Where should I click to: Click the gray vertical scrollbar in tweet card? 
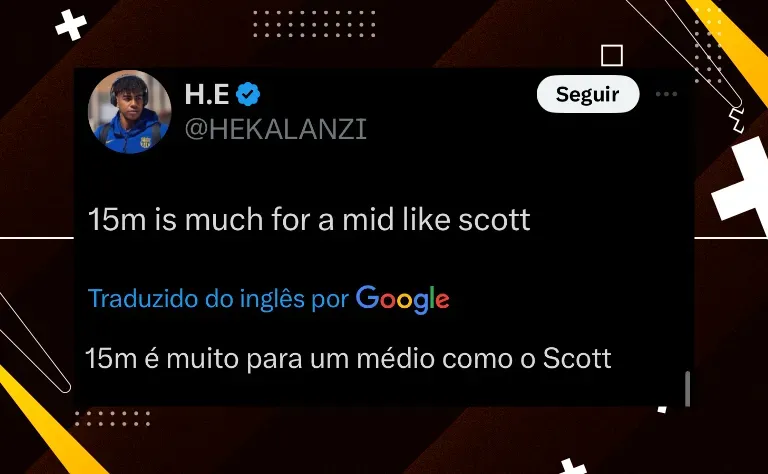click(687, 389)
